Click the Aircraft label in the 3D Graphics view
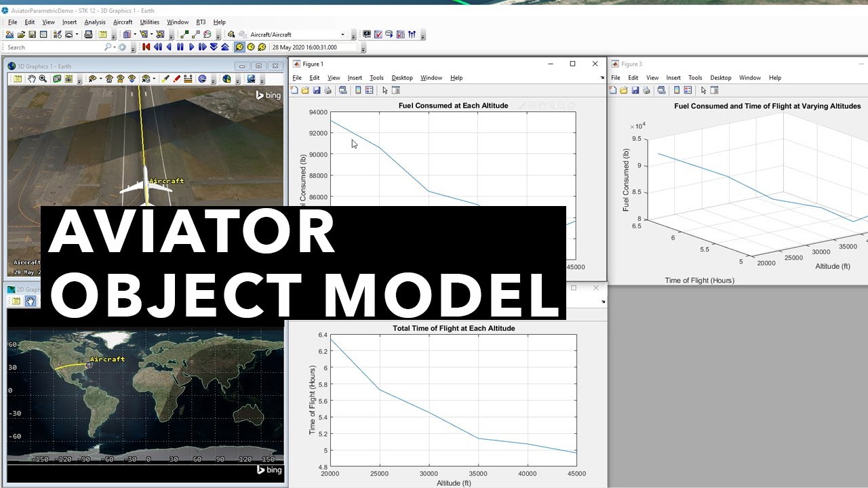The image size is (868, 488). (x=166, y=181)
